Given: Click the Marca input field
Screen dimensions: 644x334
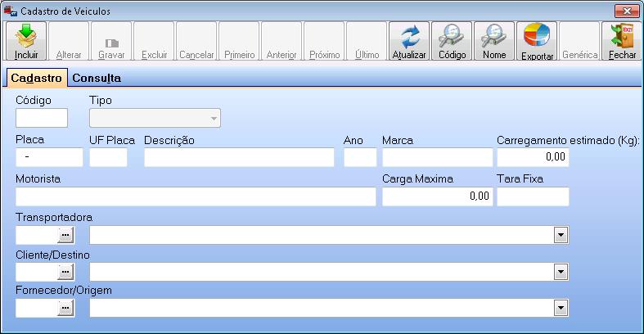Looking at the screenshot, I should tap(437, 157).
